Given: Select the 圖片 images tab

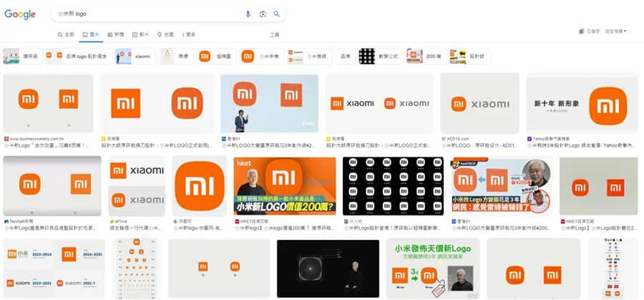Looking at the screenshot, I should [x=91, y=34].
